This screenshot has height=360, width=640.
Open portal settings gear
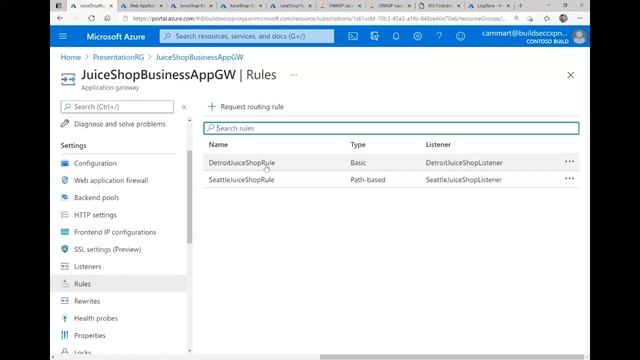click(x=417, y=36)
